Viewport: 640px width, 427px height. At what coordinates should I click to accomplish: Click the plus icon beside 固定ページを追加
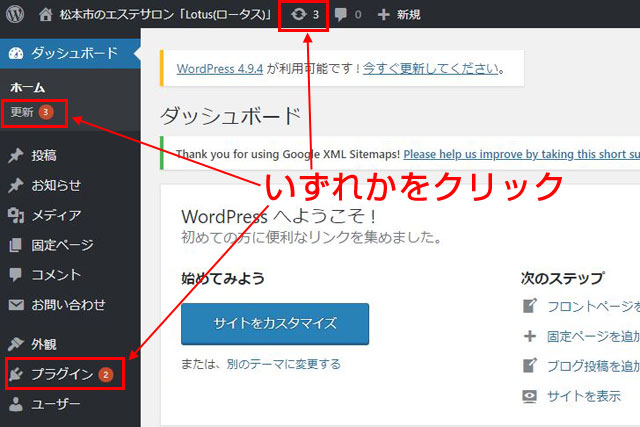[530, 336]
